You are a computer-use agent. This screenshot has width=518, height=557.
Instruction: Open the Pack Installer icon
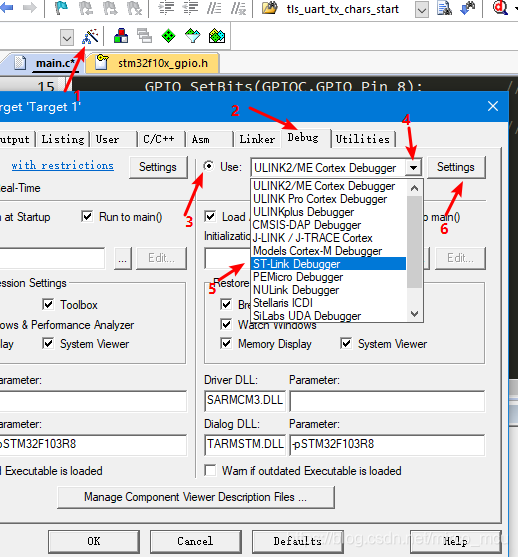217,36
